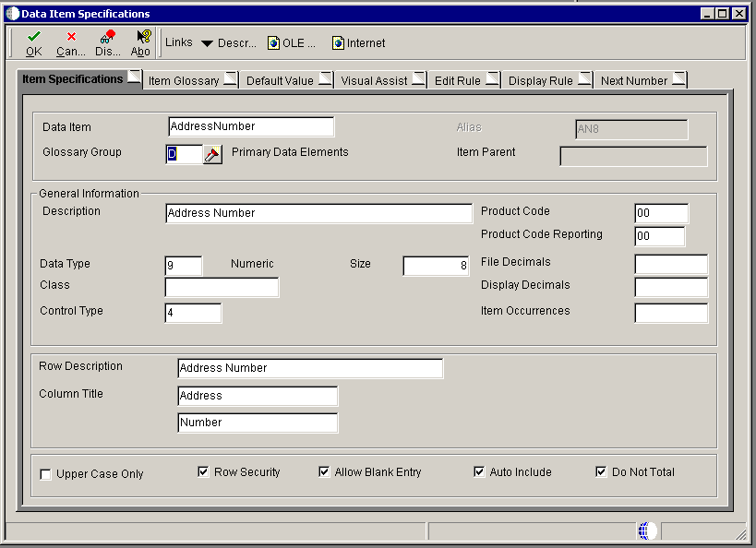
Task: Uncheck the Auto Include checkbox
Action: (x=479, y=472)
